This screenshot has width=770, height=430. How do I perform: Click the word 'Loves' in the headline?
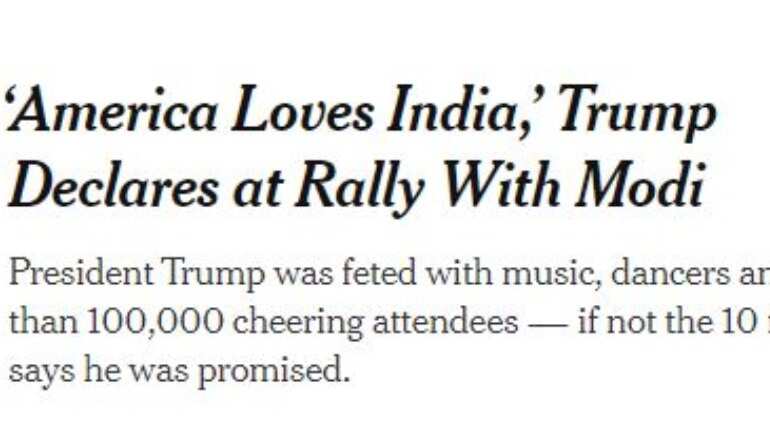pos(302,110)
